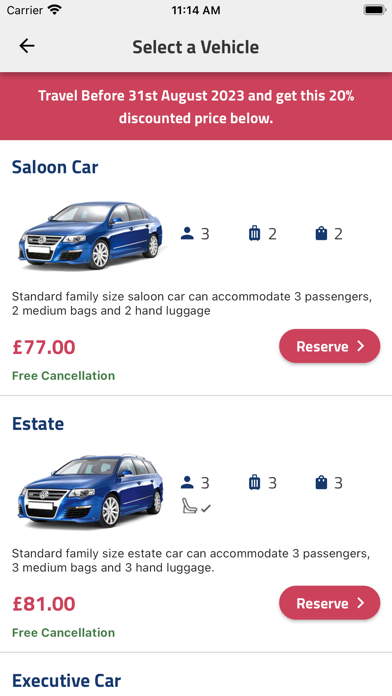Tap the 20% discount travel banner
The height and width of the screenshot is (696, 392).
click(x=196, y=107)
